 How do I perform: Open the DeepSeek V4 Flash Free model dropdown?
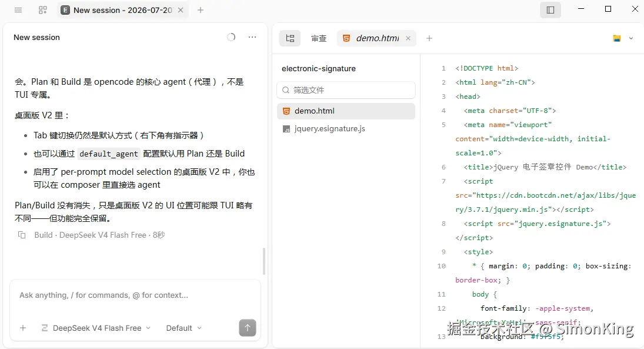coord(96,328)
